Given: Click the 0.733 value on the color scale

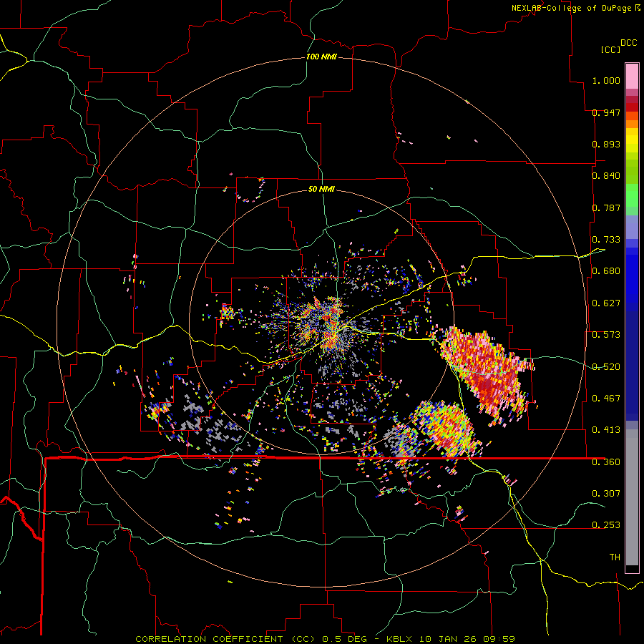Looking at the screenshot, I should [x=606, y=240].
